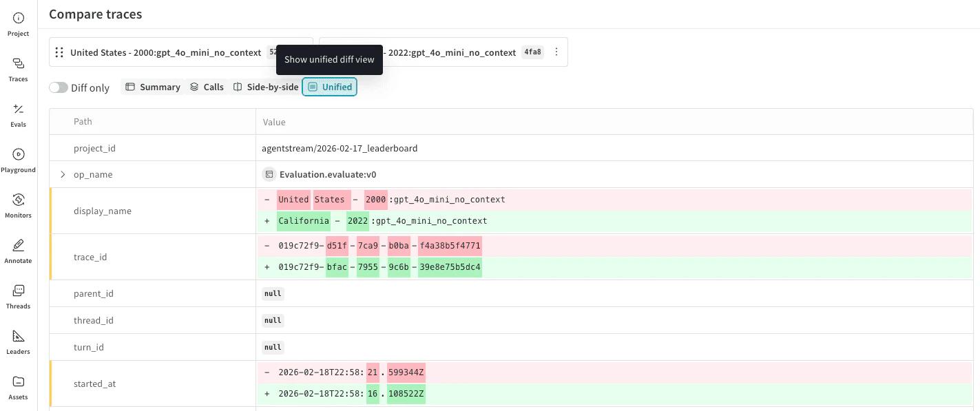Open the Traces sidebar icon
Image resolution: width=980 pixels, height=411 pixels.
(19, 70)
